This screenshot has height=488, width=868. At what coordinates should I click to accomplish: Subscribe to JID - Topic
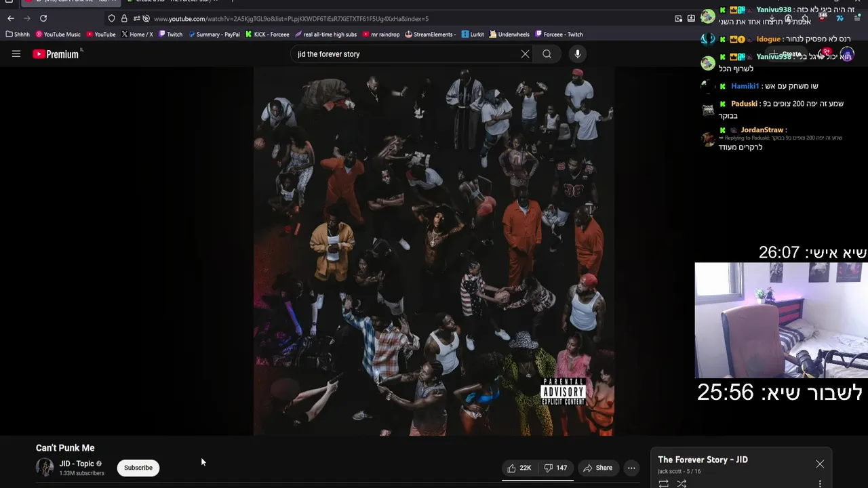click(138, 468)
